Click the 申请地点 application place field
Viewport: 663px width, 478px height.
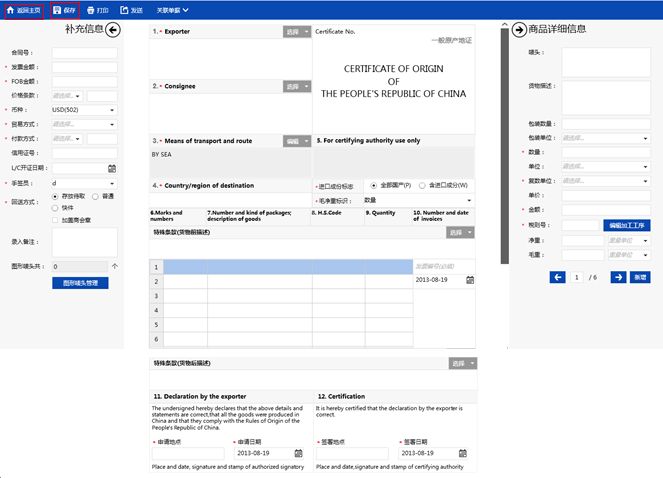[188, 453]
